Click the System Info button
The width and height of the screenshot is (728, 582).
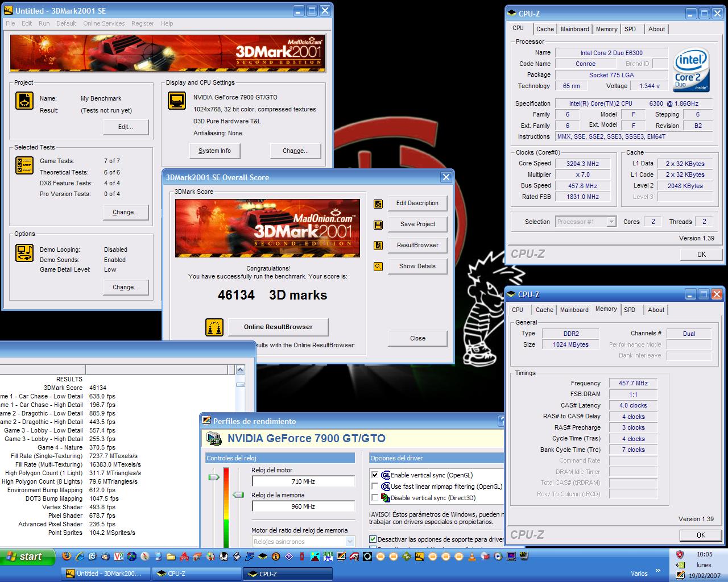tap(214, 151)
